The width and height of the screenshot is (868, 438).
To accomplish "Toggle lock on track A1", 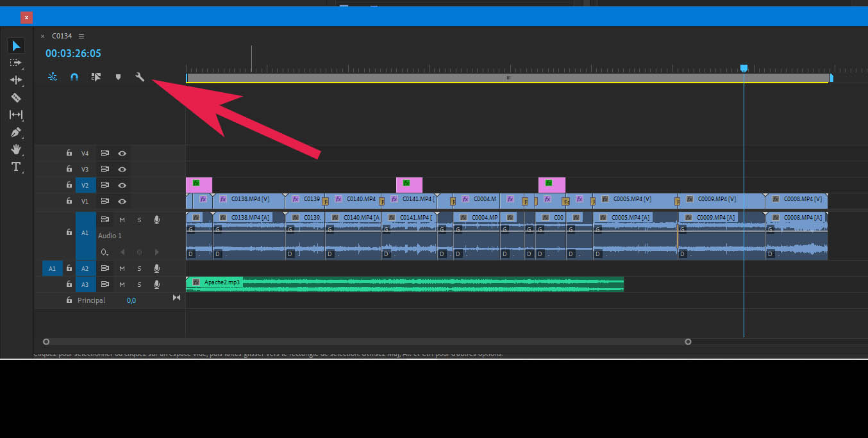I will [x=69, y=232].
